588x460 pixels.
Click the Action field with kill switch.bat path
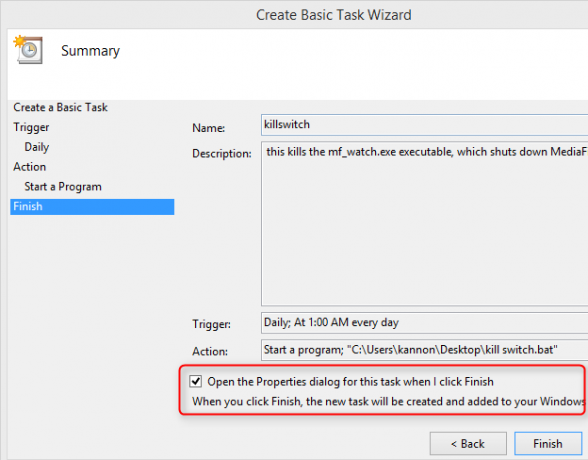coord(424,350)
